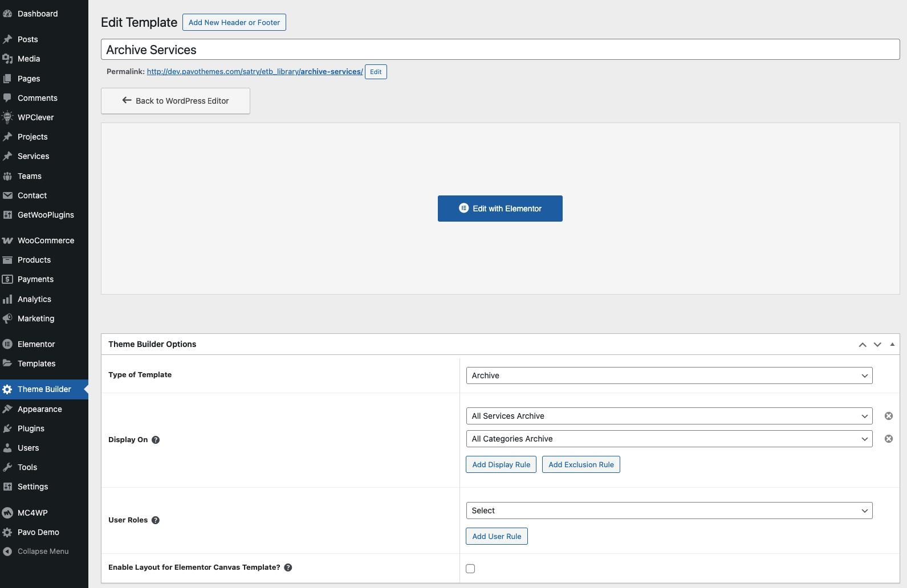Open the All Categories Archive dropdown

(x=669, y=439)
